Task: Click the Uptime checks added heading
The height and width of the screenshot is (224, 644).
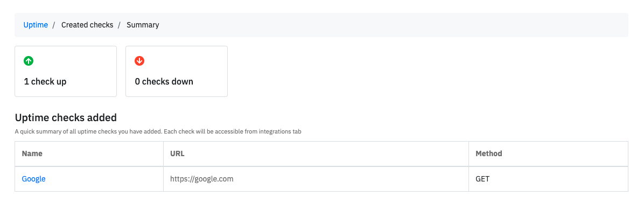Action: point(66,117)
